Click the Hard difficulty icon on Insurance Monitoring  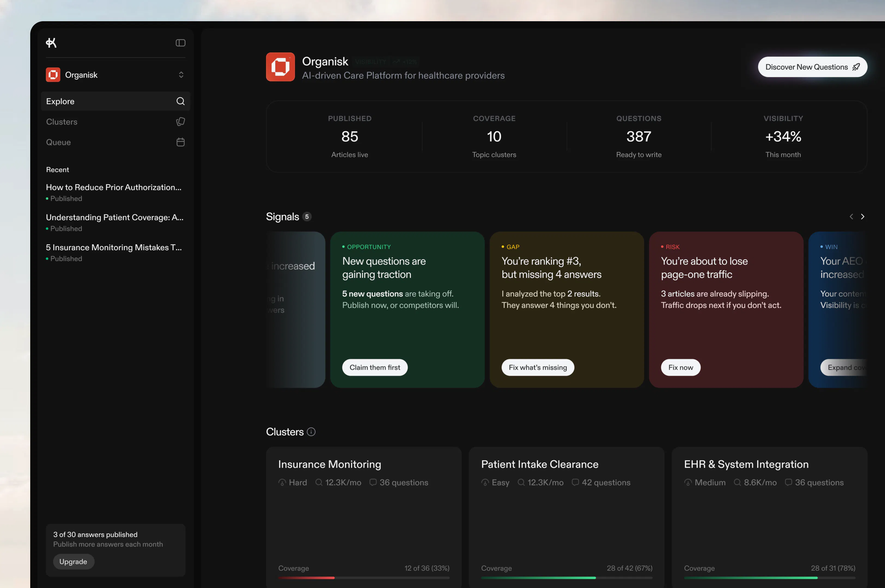pos(282,482)
